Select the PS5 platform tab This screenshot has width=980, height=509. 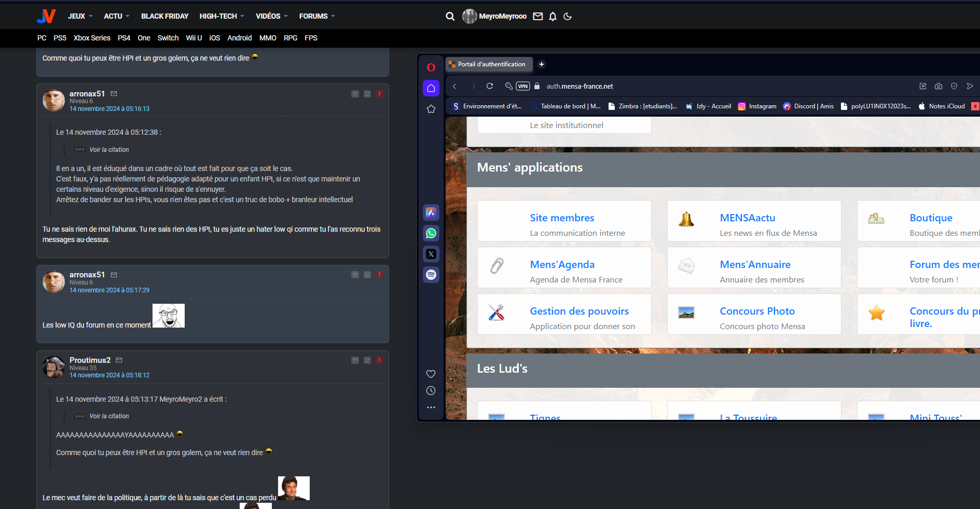pos(60,38)
